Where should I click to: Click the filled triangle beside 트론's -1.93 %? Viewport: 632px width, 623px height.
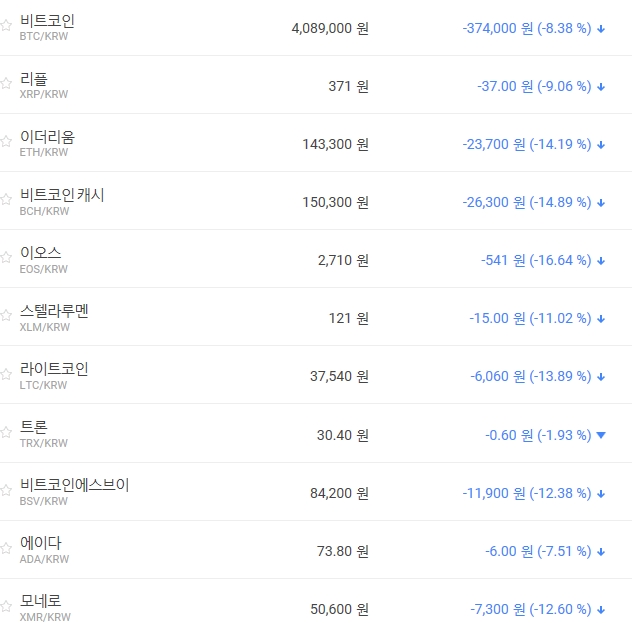(x=601, y=435)
